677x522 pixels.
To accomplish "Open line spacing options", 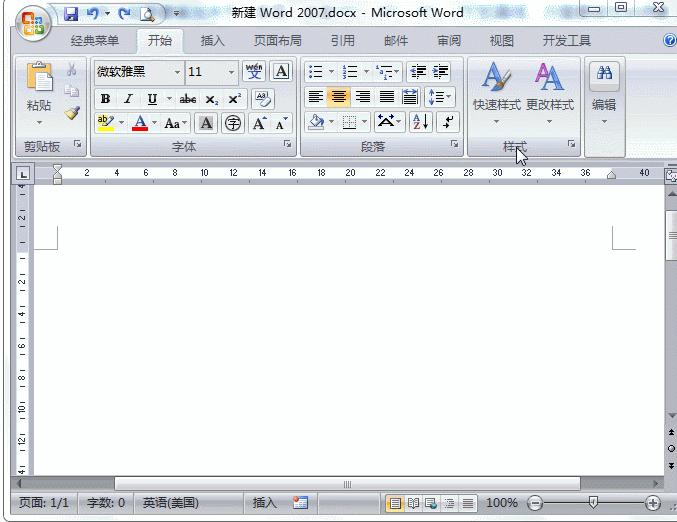I will (440, 97).
